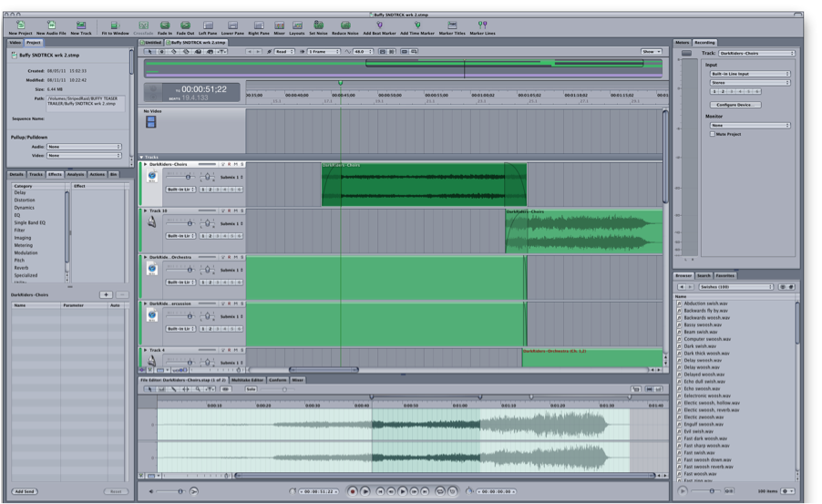The width and height of the screenshot is (822, 504).
Task: Adjust the Track 10 volume slider
Action: click(190, 223)
